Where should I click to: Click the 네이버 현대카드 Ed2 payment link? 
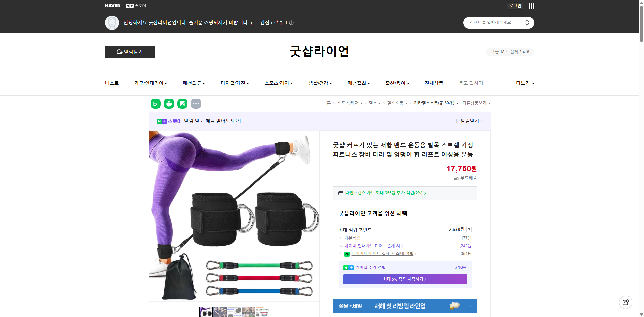[x=373, y=246]
